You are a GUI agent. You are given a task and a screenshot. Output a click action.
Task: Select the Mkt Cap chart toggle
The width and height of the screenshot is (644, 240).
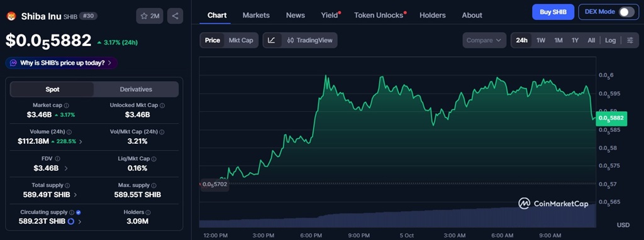[x=241, y=40]
